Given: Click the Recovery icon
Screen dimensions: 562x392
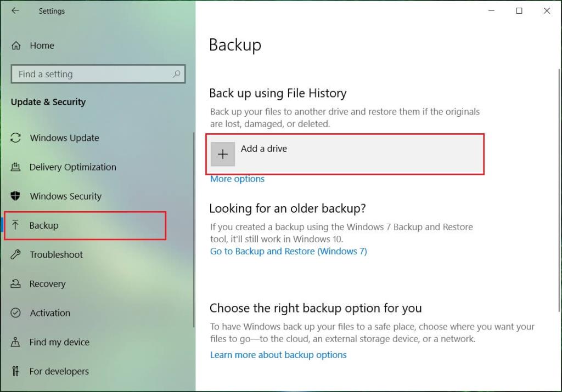Looking at the screenshot, I should [x=16, y=284].
